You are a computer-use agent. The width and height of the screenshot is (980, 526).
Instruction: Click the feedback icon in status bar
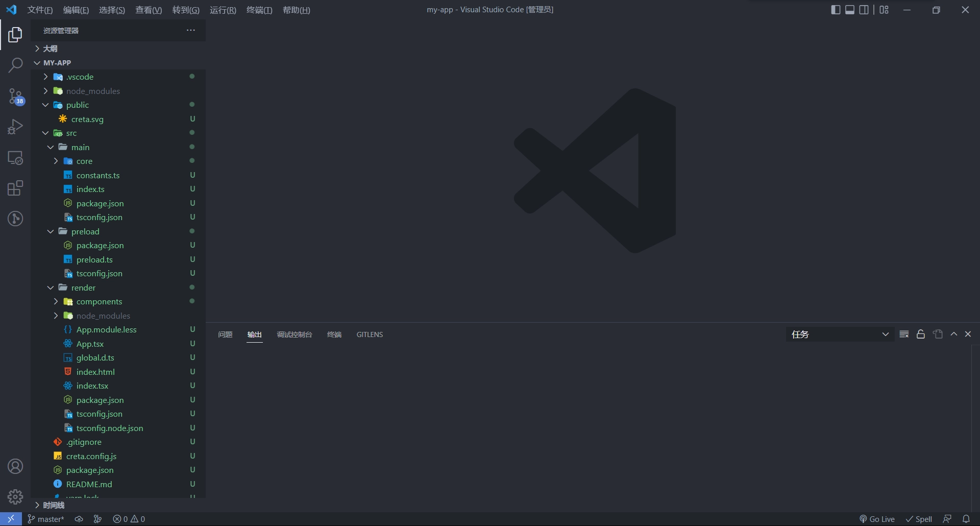click(x=947, y=519)
